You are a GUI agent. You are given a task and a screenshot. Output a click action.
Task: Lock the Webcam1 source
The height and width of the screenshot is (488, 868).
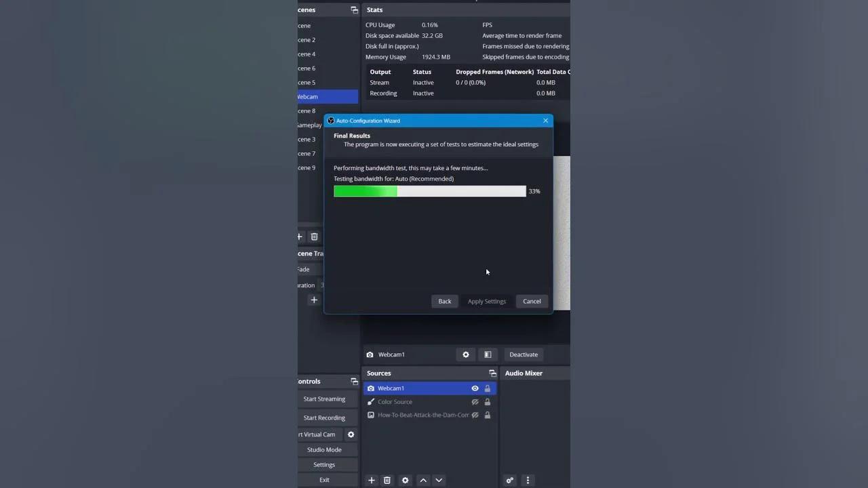coord(487,388)
